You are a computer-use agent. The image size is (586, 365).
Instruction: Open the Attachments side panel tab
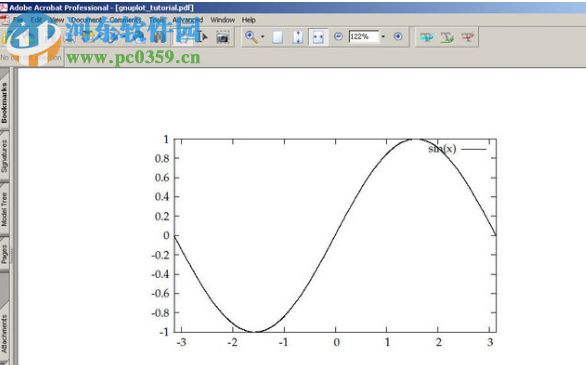click(4, 334)
